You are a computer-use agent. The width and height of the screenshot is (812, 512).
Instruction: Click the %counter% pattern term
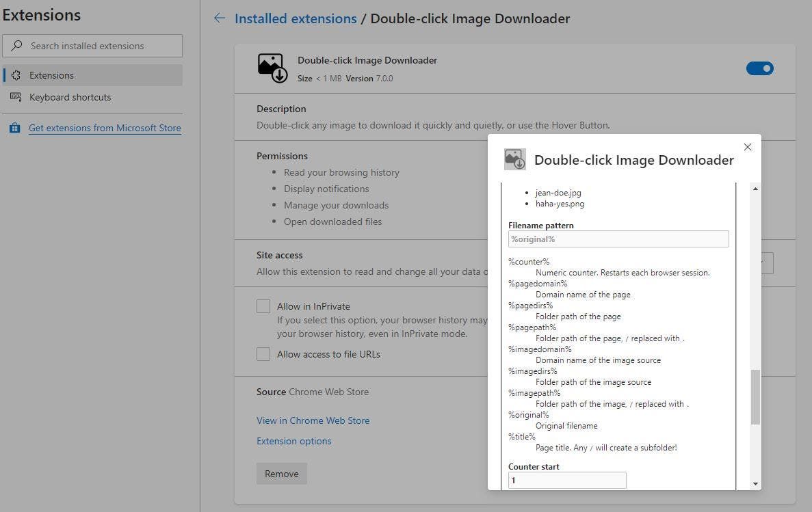[x=529, y=261]
